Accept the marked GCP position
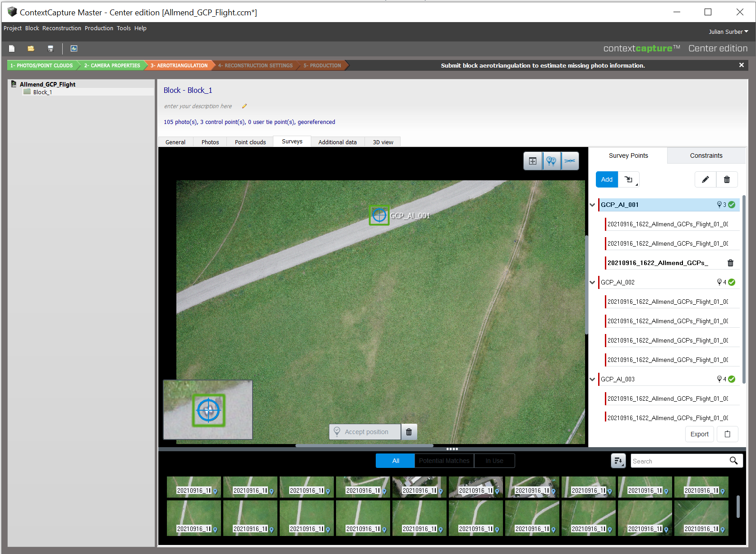 (x=364, y=432)
